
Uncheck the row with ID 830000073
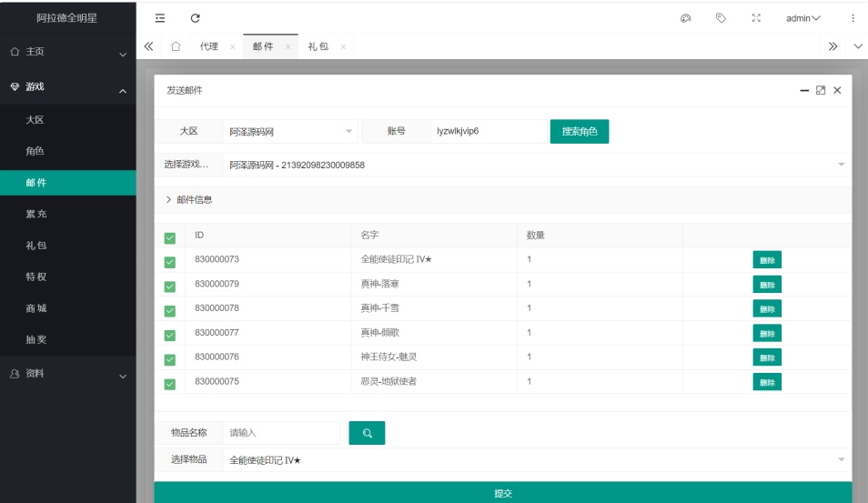(x=169, y=262)
